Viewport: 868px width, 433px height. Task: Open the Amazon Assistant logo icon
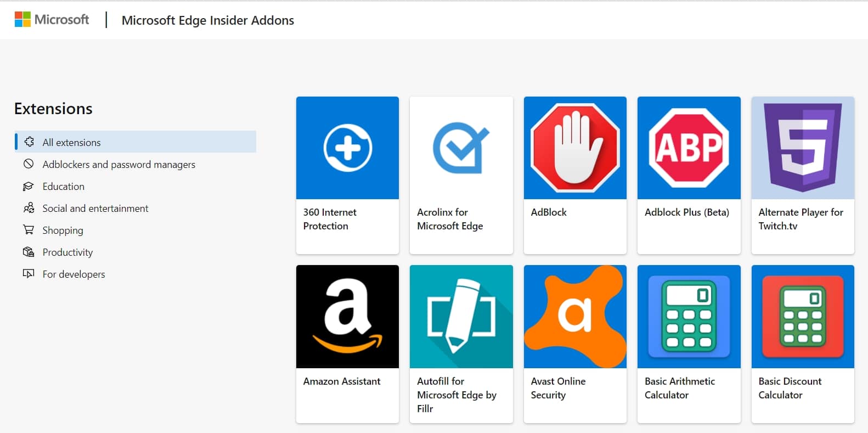347,317
